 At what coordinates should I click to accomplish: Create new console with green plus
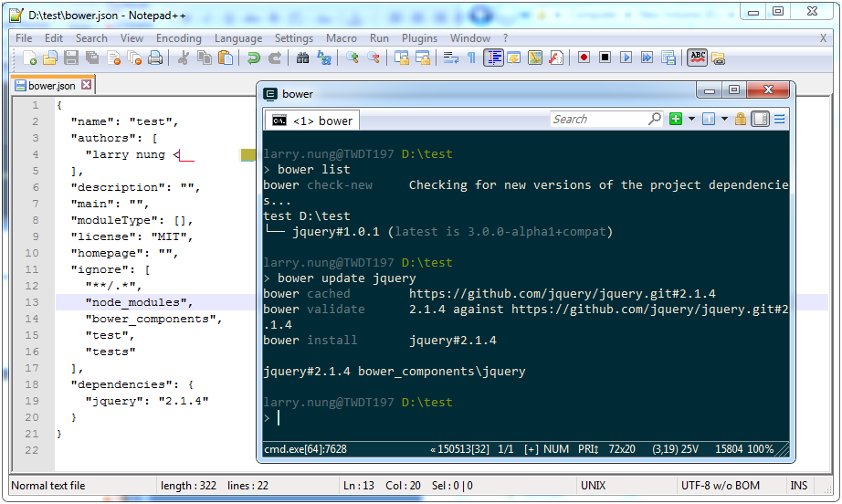pos(676,119)
